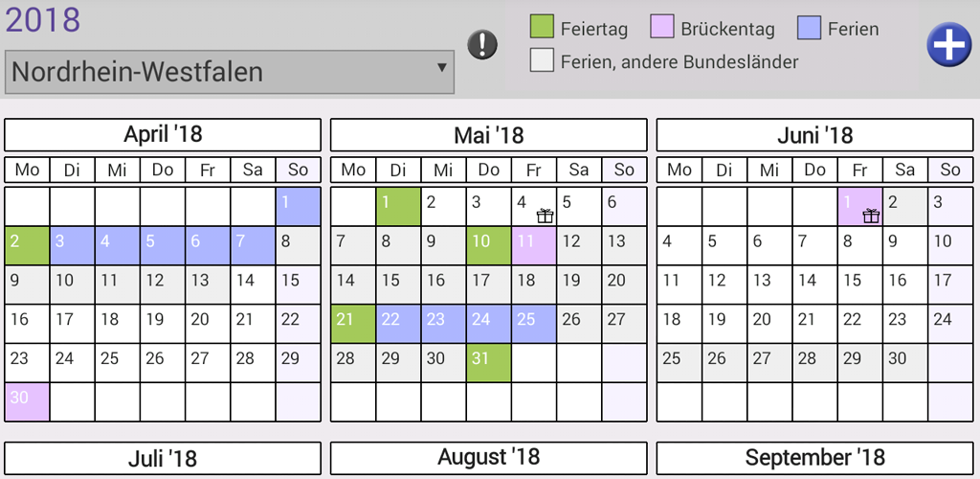Open the exclamation mark info icon
The width and height of the screenshot is (980, 479).
coord(482,44)
